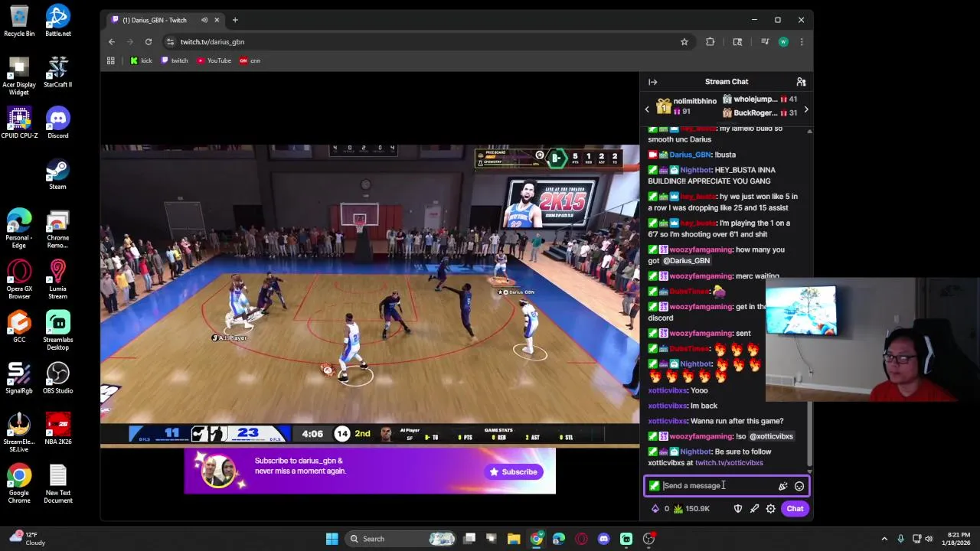Open the YouTube bookmark

(214, 60)
